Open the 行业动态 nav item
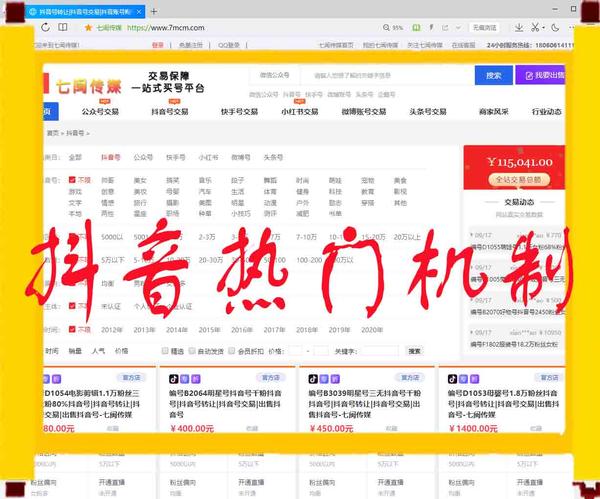 547,111
